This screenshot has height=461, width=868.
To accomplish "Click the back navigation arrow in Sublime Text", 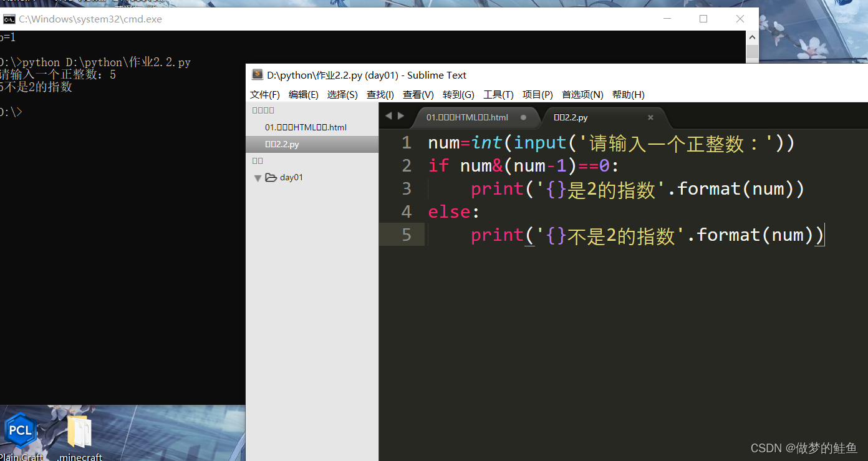I will 388,115.
